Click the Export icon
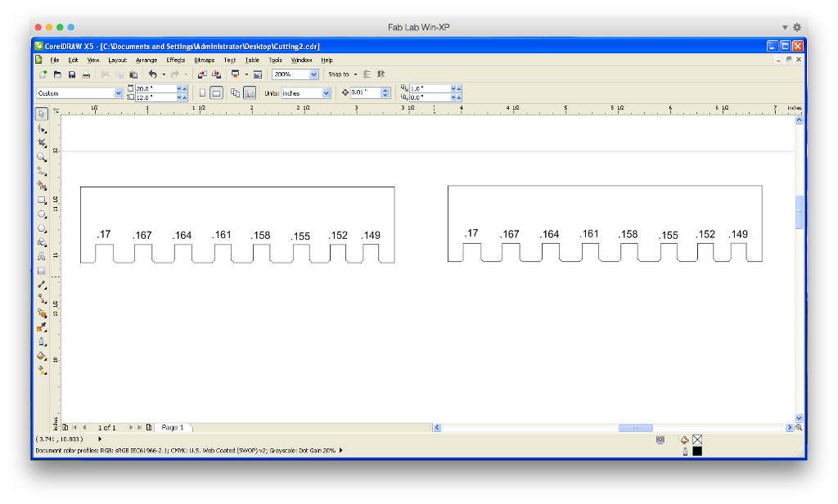838x504 pixels. [x=216, y=74]
